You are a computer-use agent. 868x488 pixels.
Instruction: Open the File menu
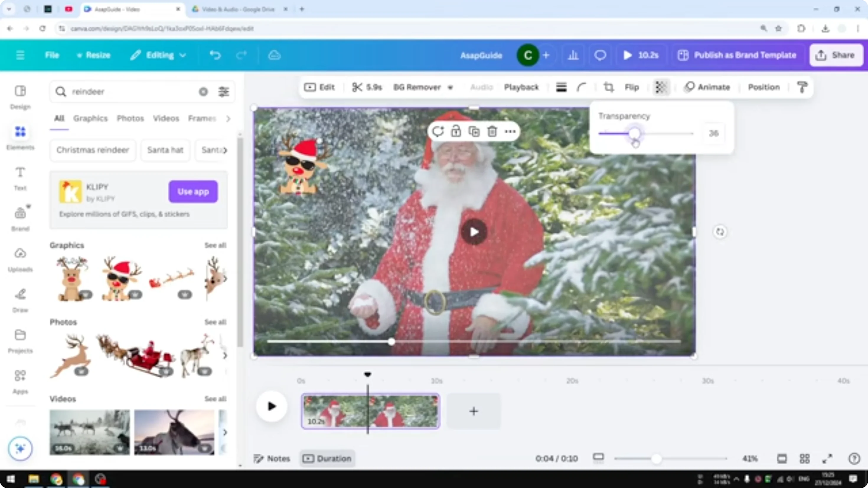pyautogui.click(x=52, y=55)
